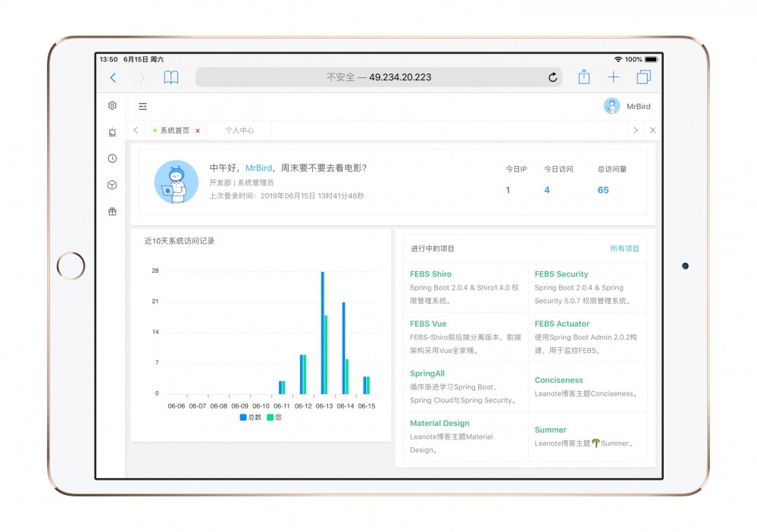This screenshot has width=757, height=532.
Task: Switch to the 系统首页 tab
Action: coord(174,130)
